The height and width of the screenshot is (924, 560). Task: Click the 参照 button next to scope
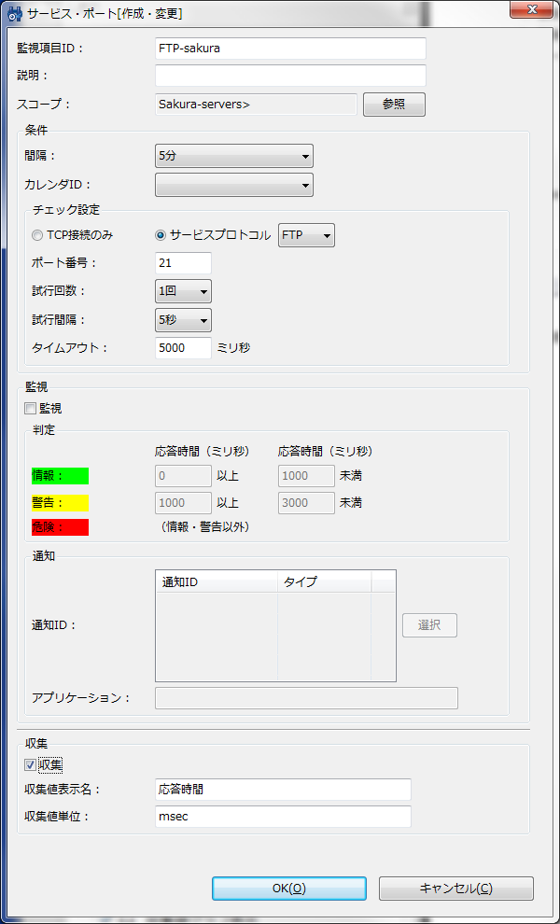394,105
